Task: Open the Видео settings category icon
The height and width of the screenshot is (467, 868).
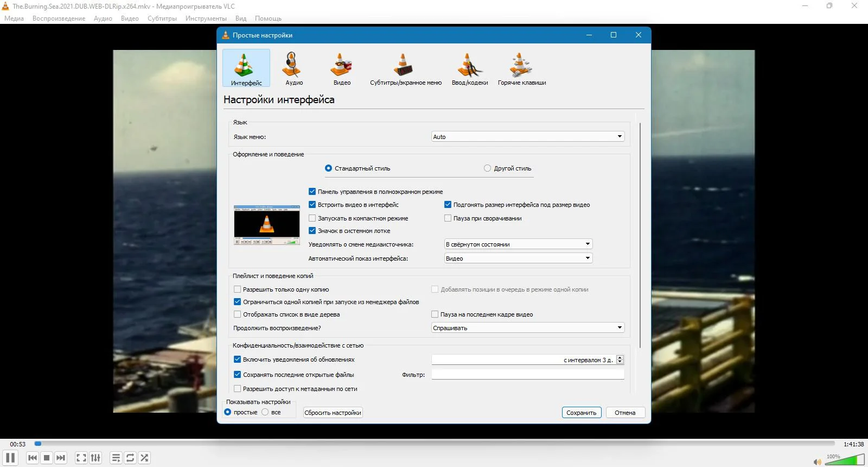Action: pos(342,68)
